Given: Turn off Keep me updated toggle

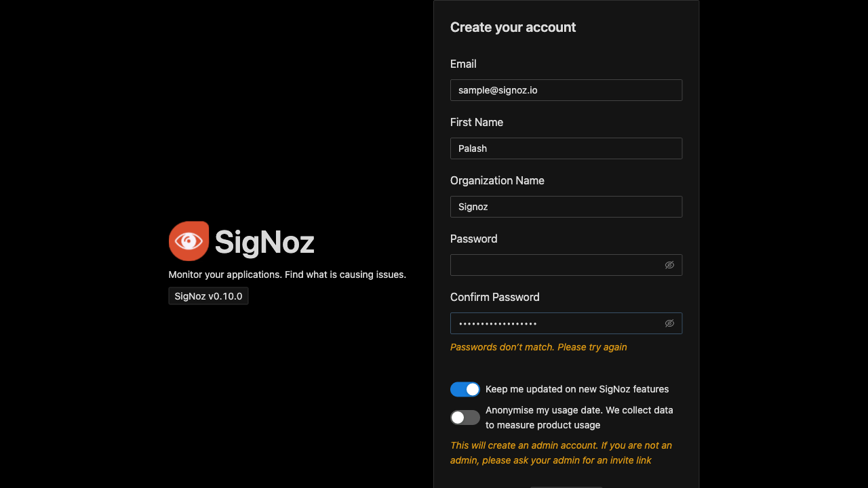Looking at the screenshot, I should click(x=465, y=389).
